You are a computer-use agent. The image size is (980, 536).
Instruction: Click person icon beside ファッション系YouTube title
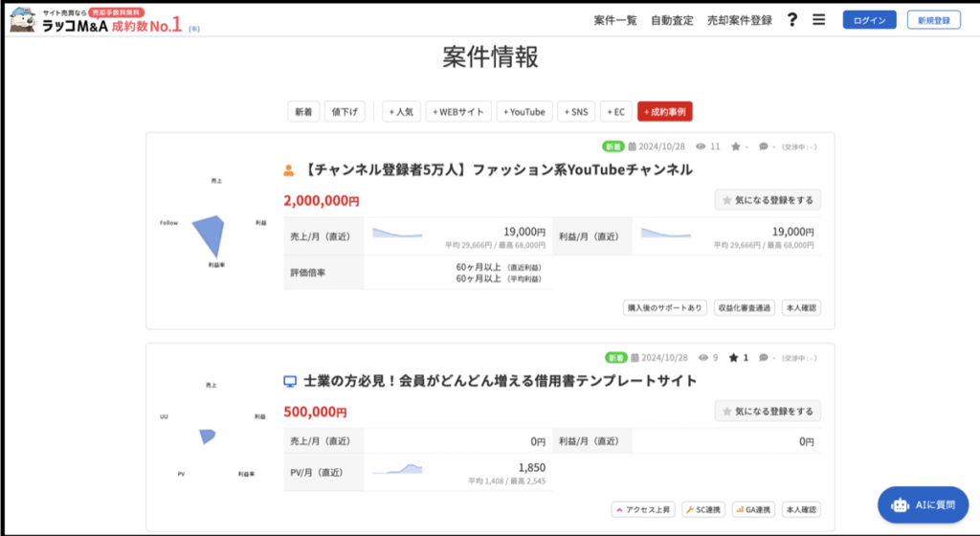click(289, 170)
